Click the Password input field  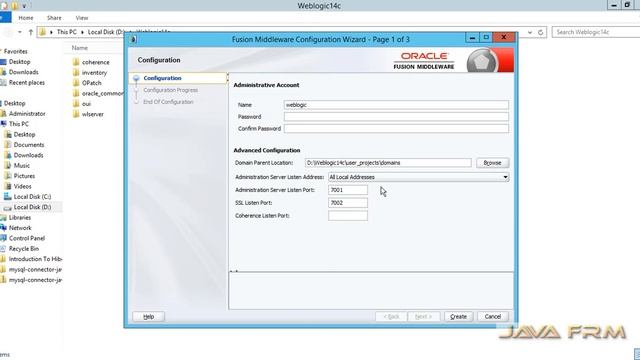[396, 117]
